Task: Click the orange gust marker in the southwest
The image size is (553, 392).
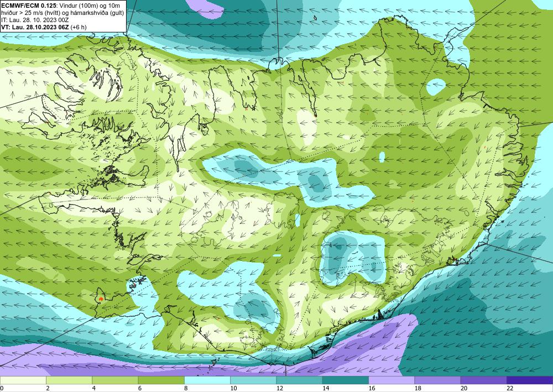Action: 101,299
